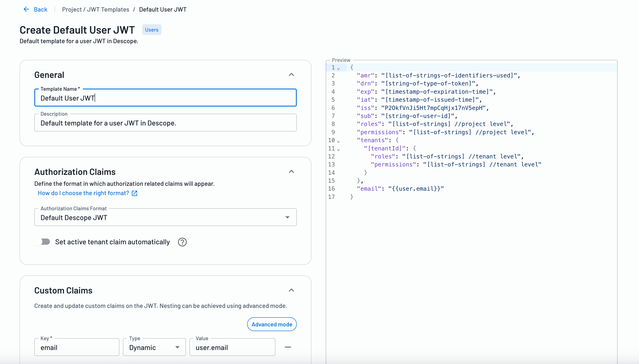Screen dimensions: 639x364
Task: Collapse the General section chevron
Action: [291, 75]
